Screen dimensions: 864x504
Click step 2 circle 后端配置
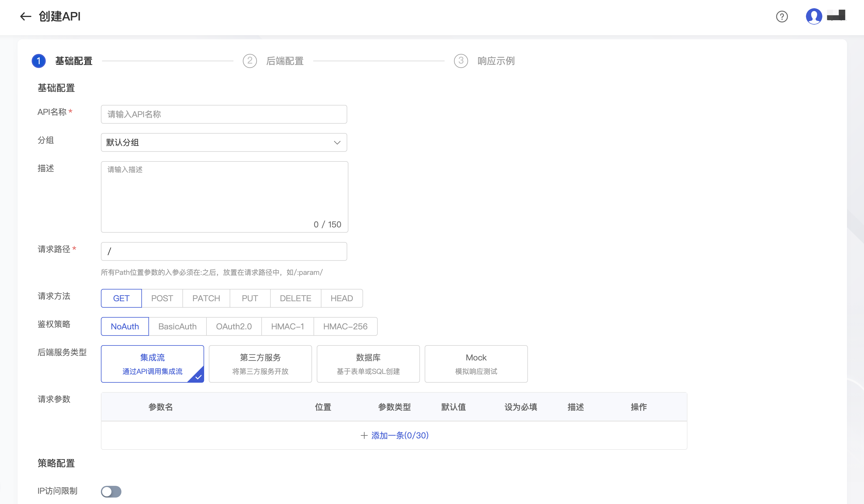250,61
